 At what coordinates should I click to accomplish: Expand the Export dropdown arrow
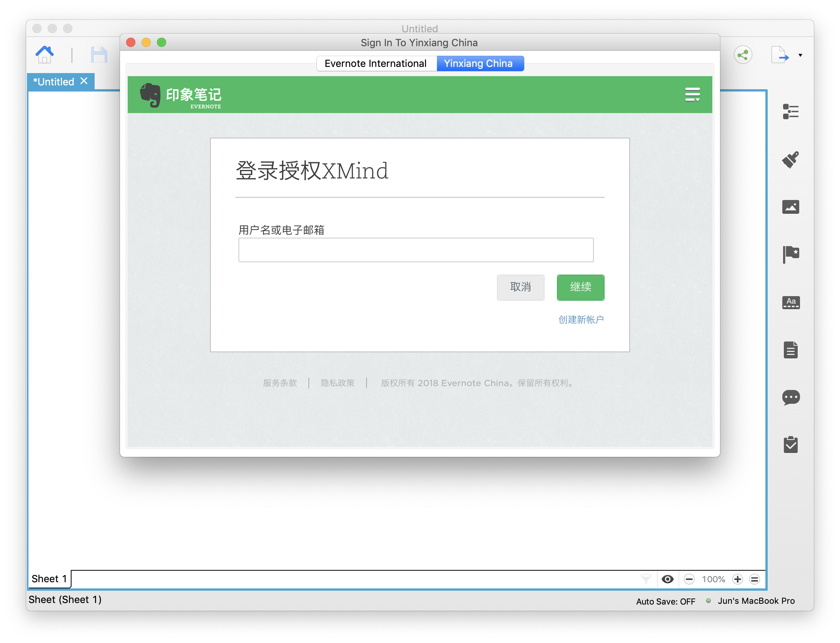800,55
